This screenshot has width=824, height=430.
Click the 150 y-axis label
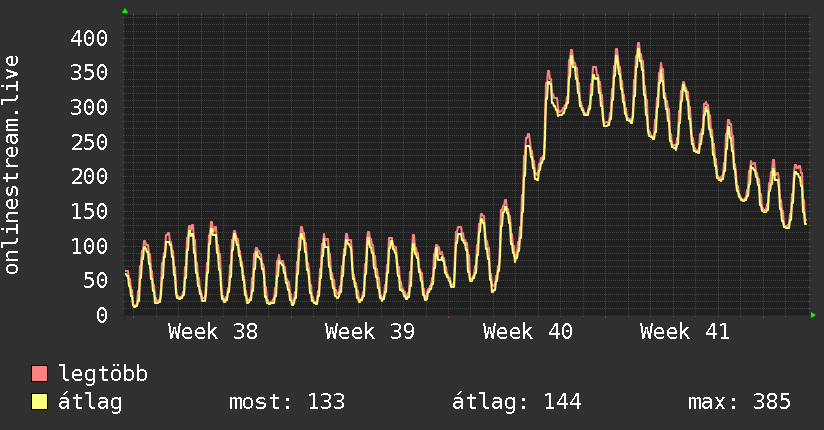click(x=89, y=211)
